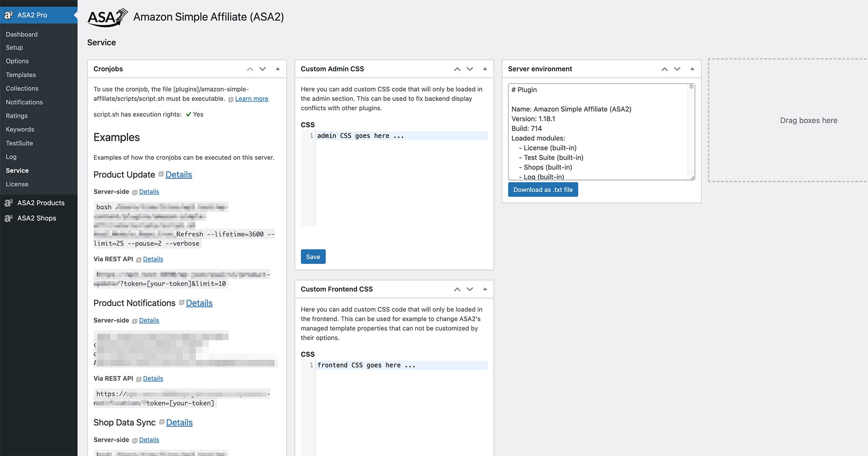Open Log menu item
868x456 pixels.
(11, 157)
